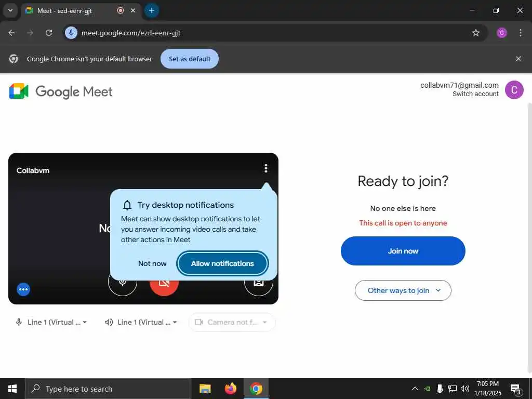532x399 pixels.
Task: Click the page vertical scrollbar
Action: tap(529, 237)
